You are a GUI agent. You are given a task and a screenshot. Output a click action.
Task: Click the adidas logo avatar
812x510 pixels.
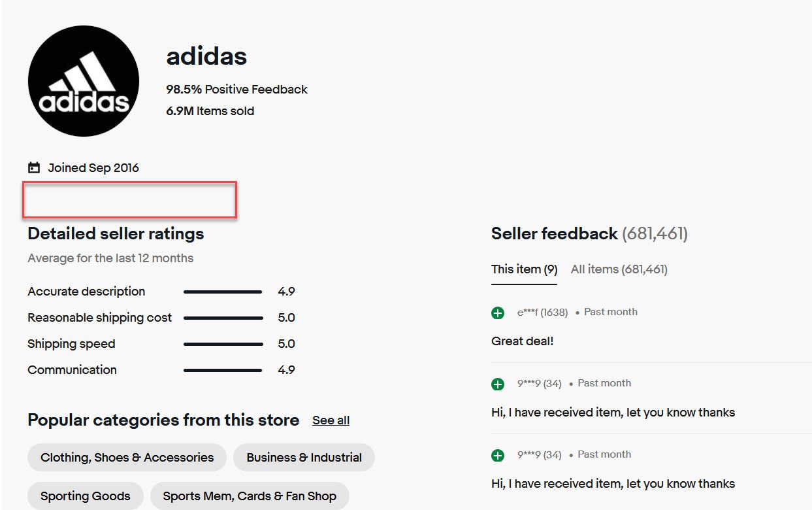(x=84, y=81)
